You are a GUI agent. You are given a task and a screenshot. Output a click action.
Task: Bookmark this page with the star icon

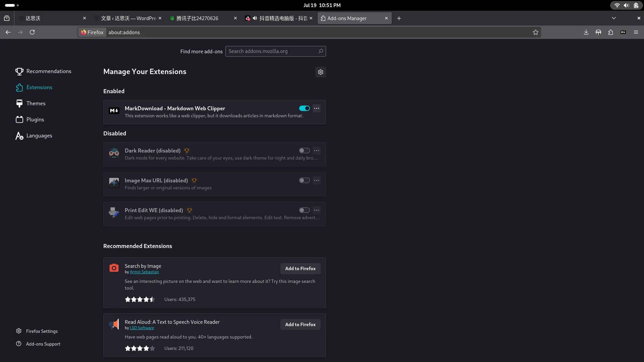[536, 32]
